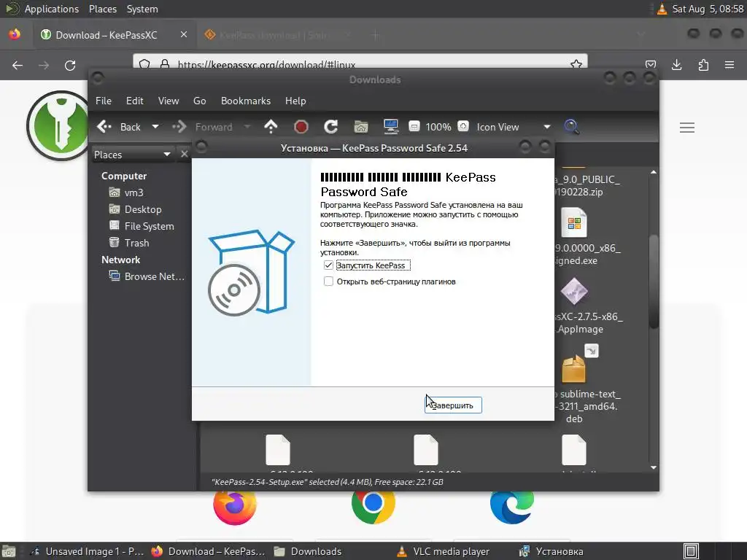Image resolution: width=747 pixels, height=560 pixels.
Task: Click the Firefox reload button
Action: tap(70, 65)
